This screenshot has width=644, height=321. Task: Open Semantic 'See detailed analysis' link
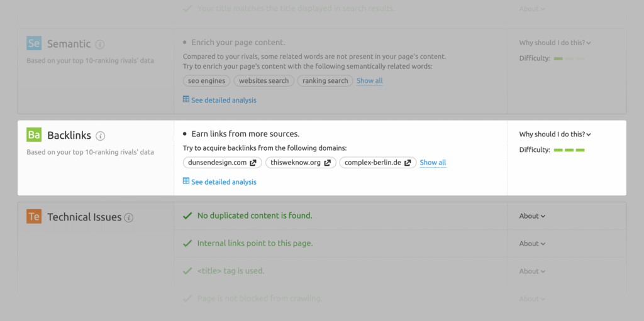pyautogui.click(x=223, y=100)
